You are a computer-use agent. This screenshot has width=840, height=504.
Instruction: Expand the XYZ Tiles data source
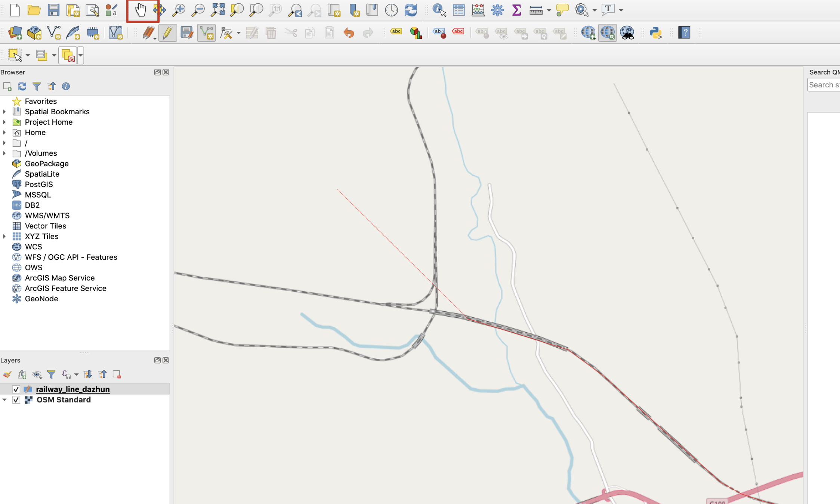coord(5,236)
